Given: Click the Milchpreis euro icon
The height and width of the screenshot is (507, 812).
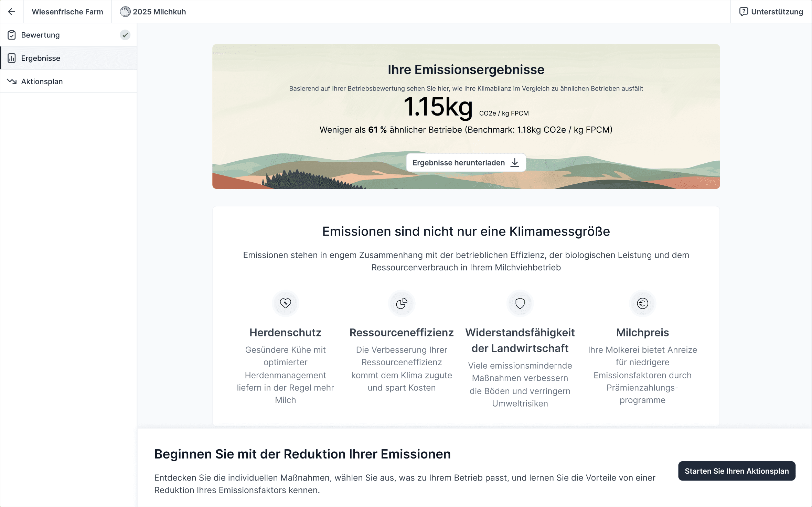Looking at the screenshot, I should [x=642, y=303].
